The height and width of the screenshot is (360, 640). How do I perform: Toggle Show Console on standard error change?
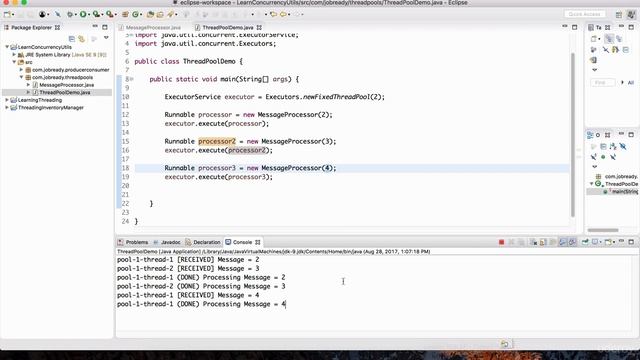pos(573,242)
